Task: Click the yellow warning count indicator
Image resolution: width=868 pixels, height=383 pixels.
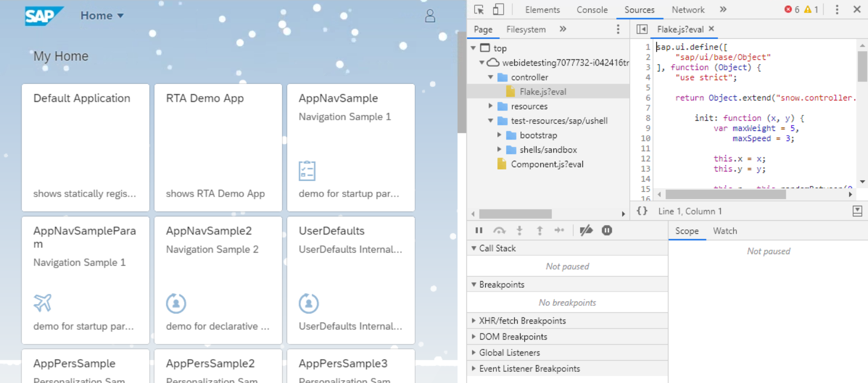Action: click(811, 10)
